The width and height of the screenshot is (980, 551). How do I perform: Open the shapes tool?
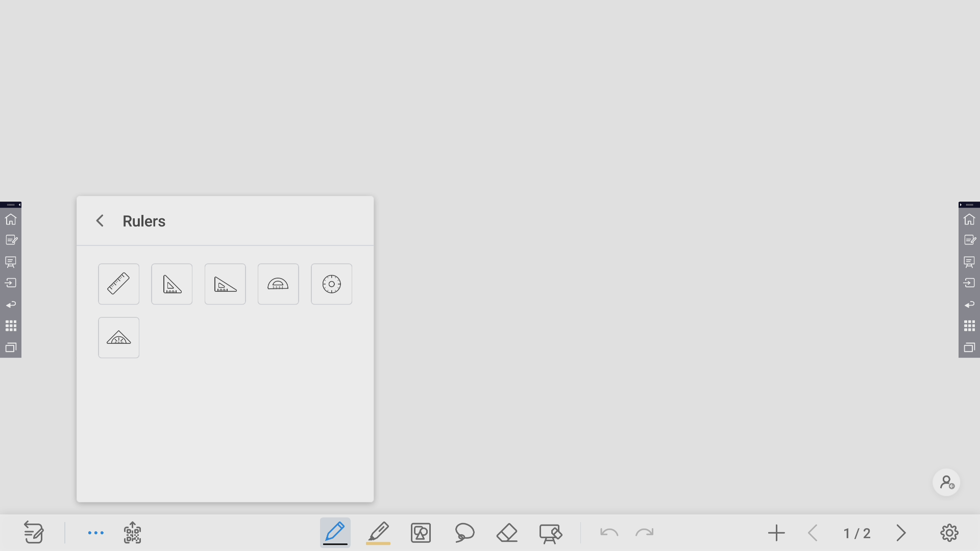pyautogui.click(x=421, y=533)
